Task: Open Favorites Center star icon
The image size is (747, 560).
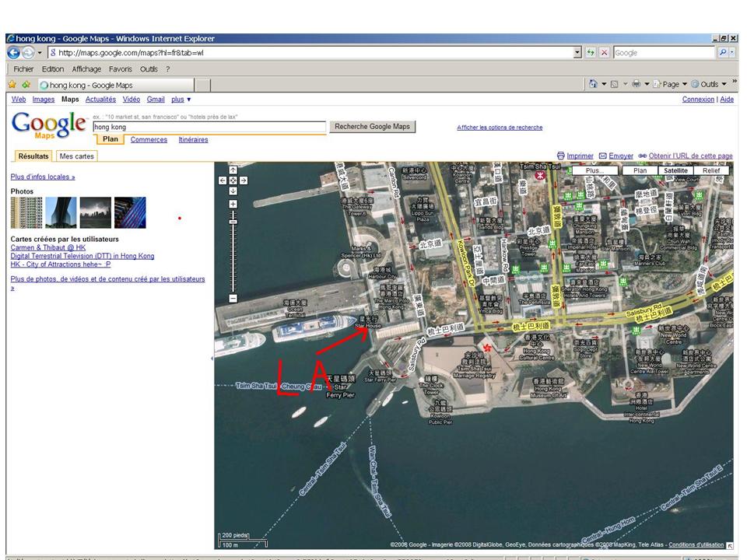Action: (x=12, y=85)
